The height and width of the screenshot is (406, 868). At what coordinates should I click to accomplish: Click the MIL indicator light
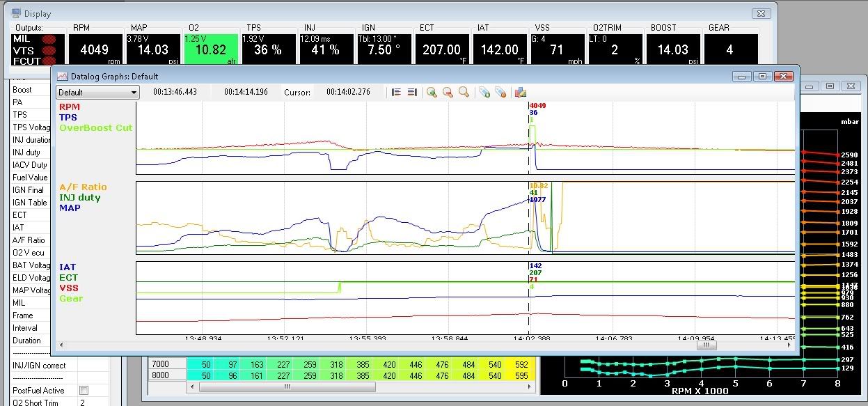(x=49, y=39)
